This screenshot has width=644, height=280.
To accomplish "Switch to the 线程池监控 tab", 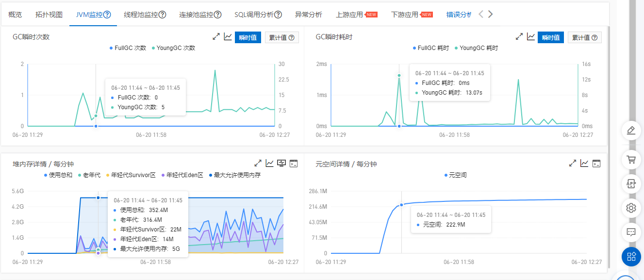I will (x=145, y=15).
